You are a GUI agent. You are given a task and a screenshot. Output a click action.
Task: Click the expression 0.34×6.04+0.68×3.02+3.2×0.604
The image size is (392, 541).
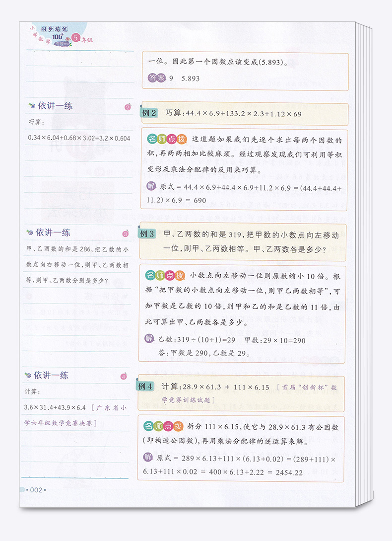click(x=79, y=138)
